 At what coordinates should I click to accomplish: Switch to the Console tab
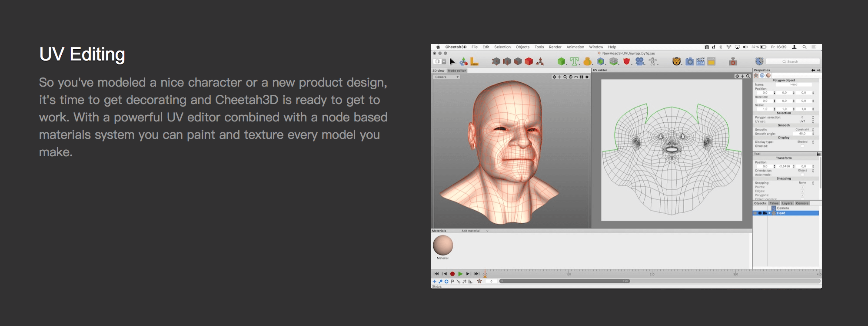tap(802, 203)
